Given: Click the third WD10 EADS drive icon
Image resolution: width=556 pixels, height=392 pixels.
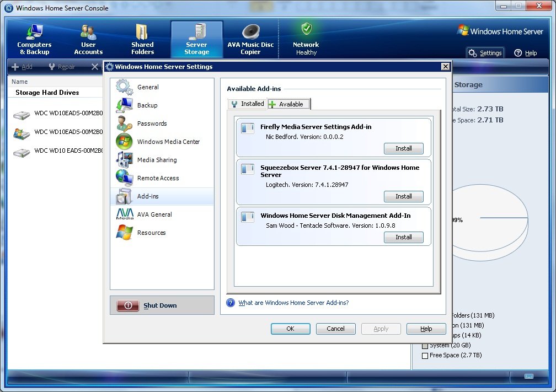Looking at the screenshot, I should [22, 153].
